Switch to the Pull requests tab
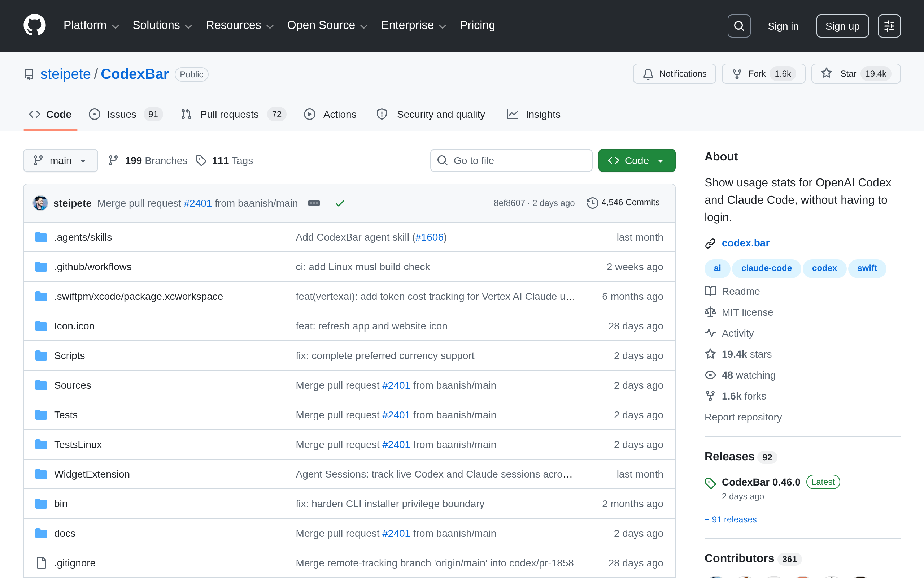The height and width of the screenshot is (578, 924). [x=233, y=114]
